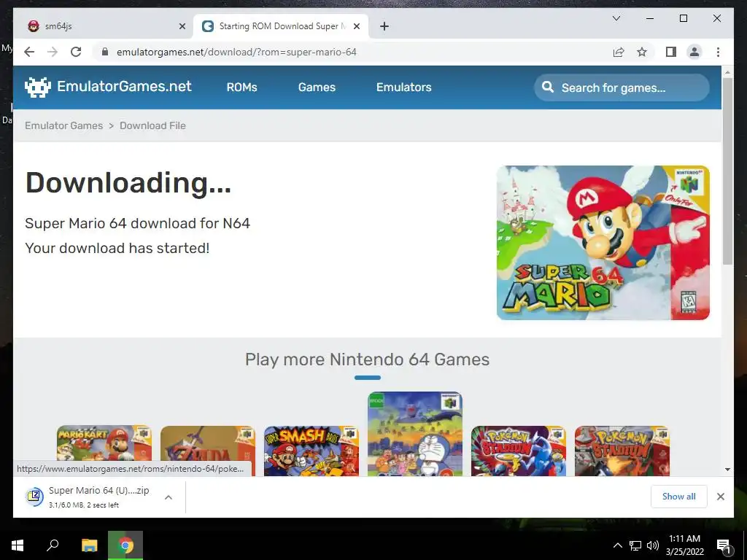Click the scrollbar up arrow
This screenshot has width=747, height=560.
[x=727, y=72]
